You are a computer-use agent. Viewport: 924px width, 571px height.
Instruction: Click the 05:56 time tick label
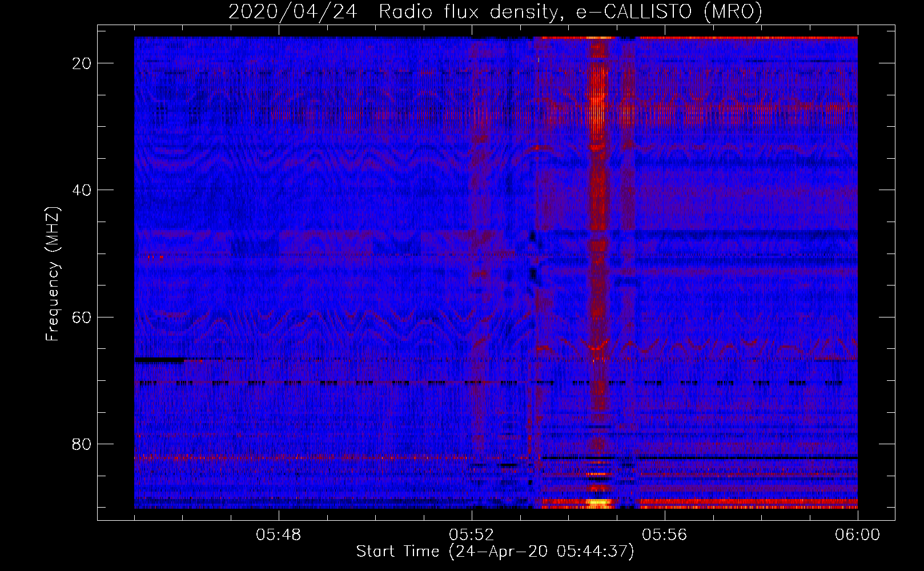[665, 535]
